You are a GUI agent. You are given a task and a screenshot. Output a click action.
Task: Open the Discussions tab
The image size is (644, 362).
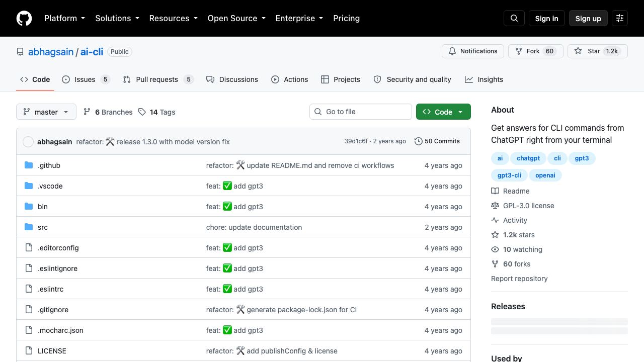(x=232, y=79)
